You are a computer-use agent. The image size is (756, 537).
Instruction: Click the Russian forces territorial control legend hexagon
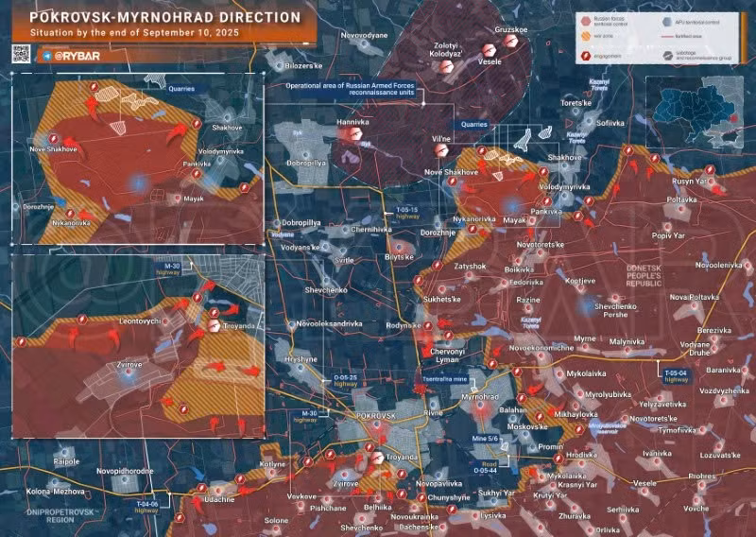[x=586, y=20]
